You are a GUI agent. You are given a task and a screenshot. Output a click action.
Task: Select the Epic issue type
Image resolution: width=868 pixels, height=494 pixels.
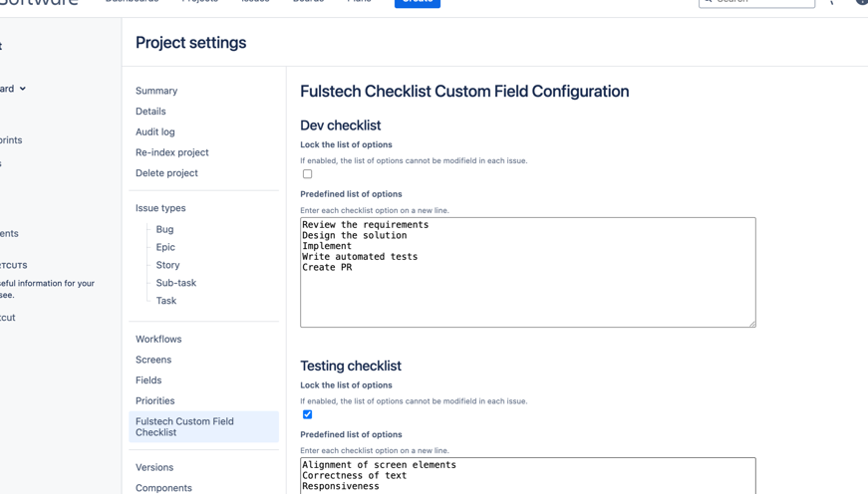(x=165, y=247)
